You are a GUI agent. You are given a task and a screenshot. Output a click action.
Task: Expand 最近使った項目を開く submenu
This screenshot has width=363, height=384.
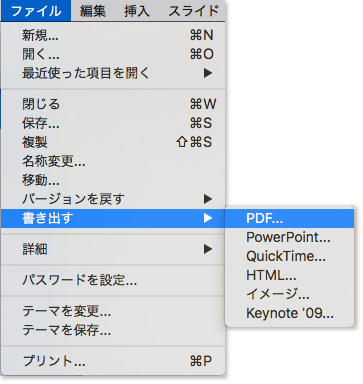tap(113, 73)
